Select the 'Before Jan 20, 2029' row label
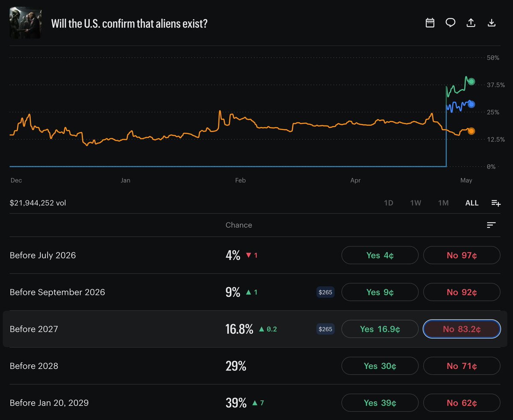This screenshot has width=513, height=420. click(49, 403)
